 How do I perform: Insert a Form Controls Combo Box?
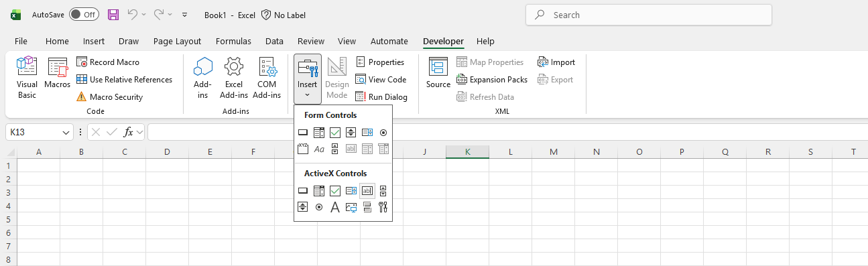(319, 133)
